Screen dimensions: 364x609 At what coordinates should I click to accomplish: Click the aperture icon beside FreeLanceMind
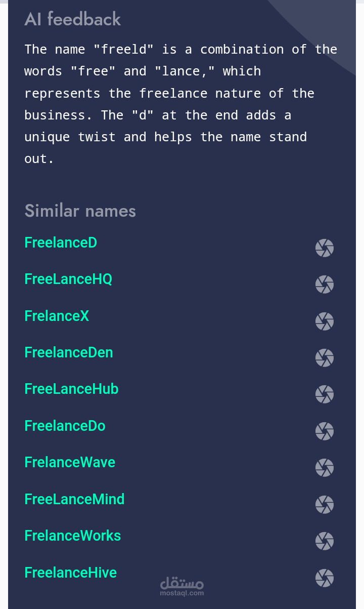tap(325, 505)
